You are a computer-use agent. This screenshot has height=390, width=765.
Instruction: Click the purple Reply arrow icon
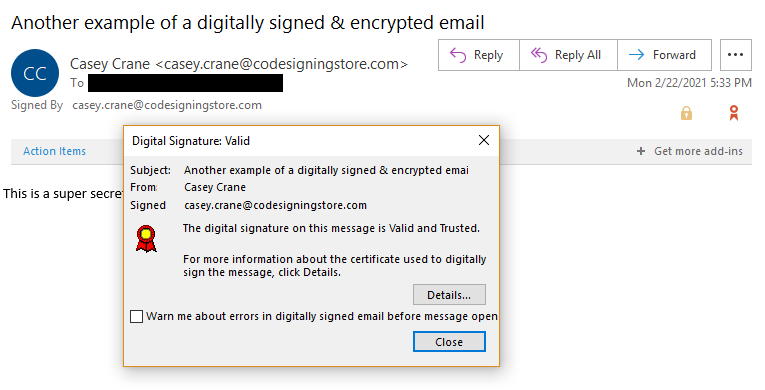[458, 55]
